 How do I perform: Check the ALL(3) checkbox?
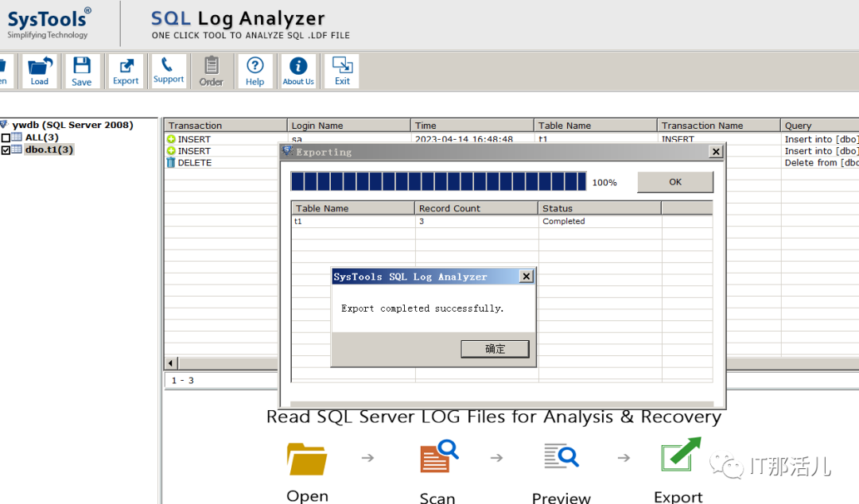tap(6, 138)
